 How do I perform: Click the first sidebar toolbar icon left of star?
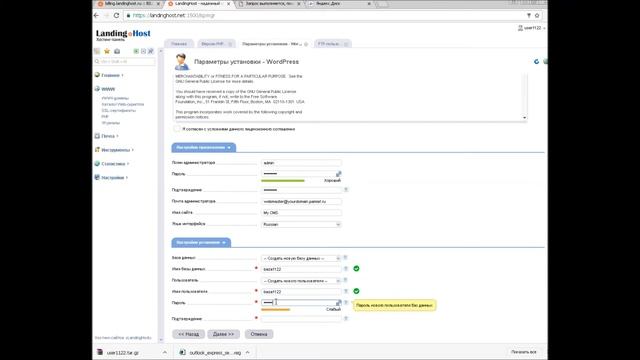(x=97, y=51)
